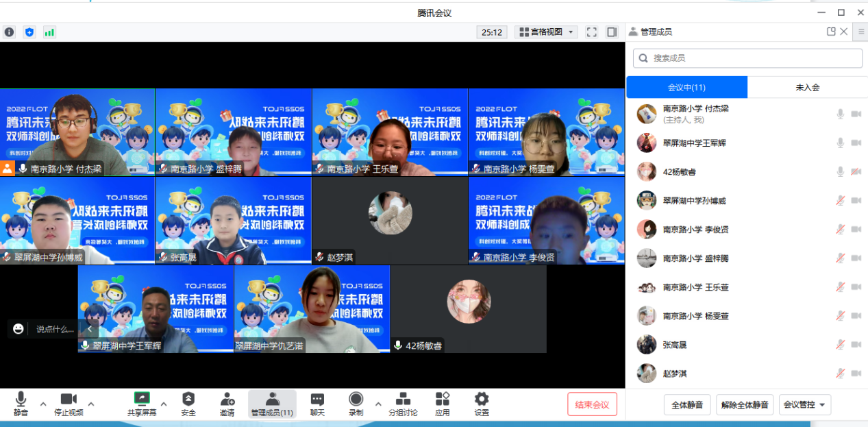
Task: Open the 安全 security options
Action: pos(188,404)
